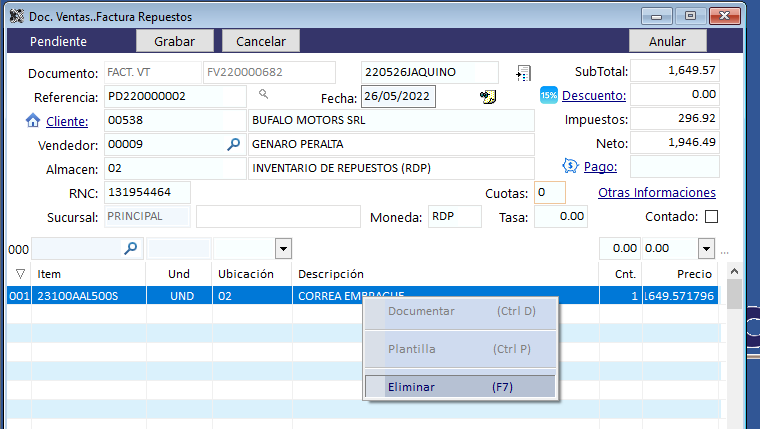Click the quantity entry field 0.00 in the entry row

[620, 249]
